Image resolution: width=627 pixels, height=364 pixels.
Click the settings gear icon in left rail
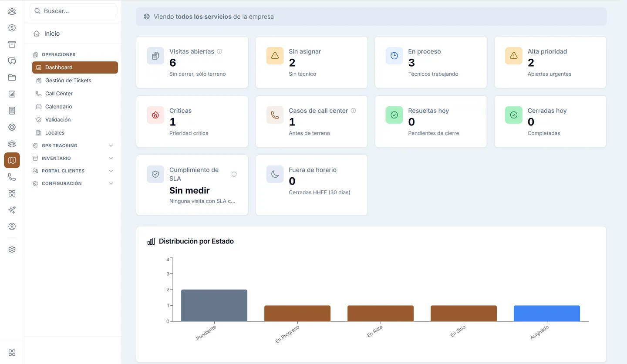tap(12, 249)
